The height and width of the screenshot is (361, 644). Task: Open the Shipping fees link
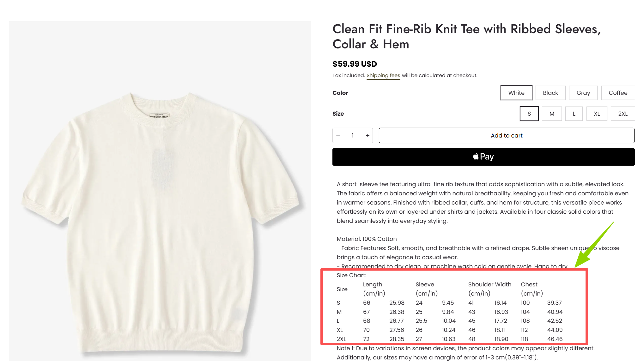[383, 76]
